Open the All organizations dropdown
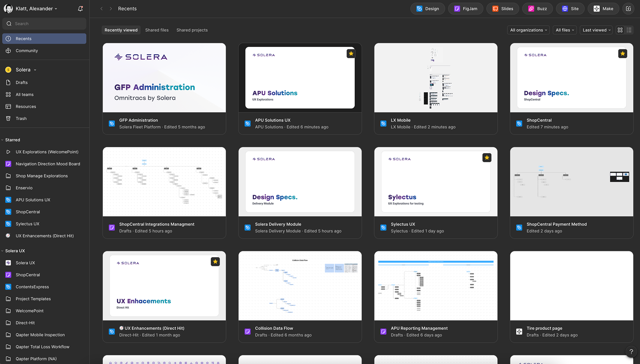 pyautogui.click(x=528, y=30)
